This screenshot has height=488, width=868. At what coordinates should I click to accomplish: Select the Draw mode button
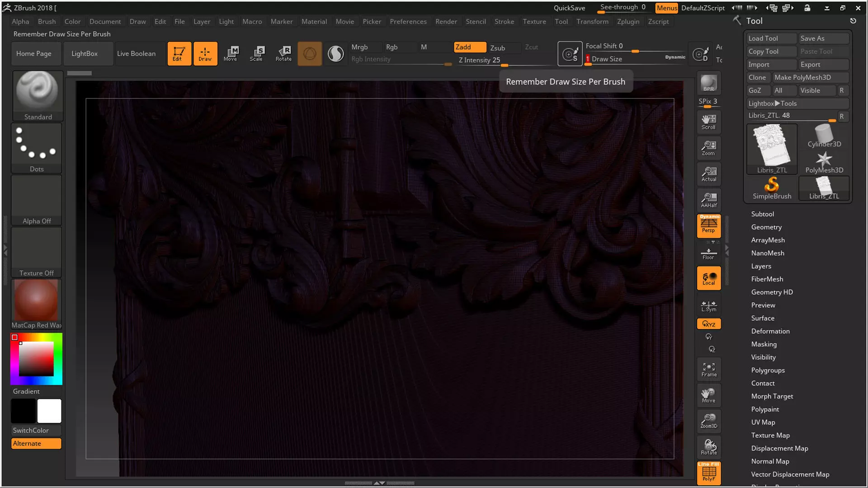[205, 53]
